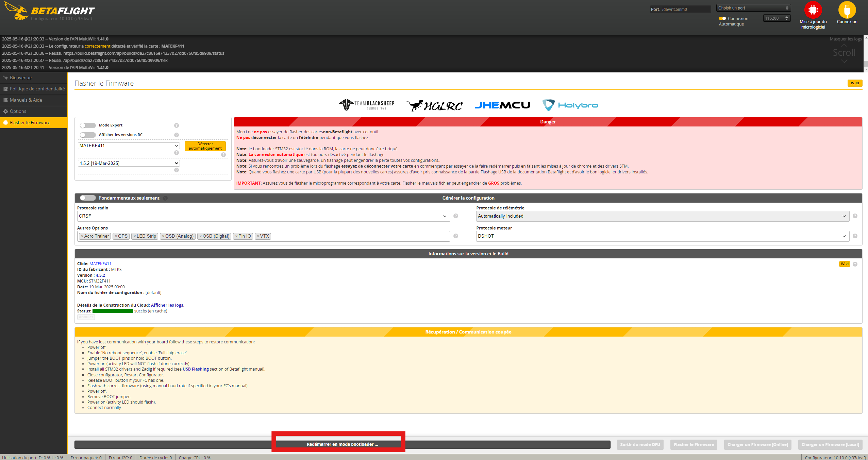
Task: Click the Team BlackSheep sponsor logo
Action: [367, 105]
